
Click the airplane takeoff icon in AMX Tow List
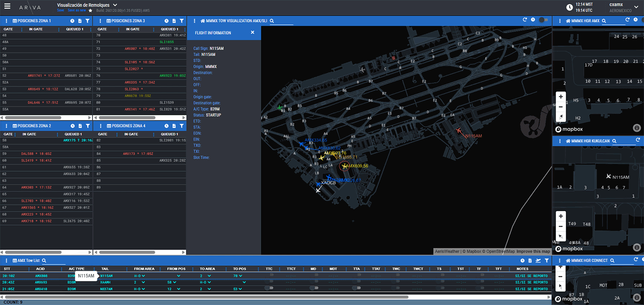pyautogui.click(x=538, y=261)
